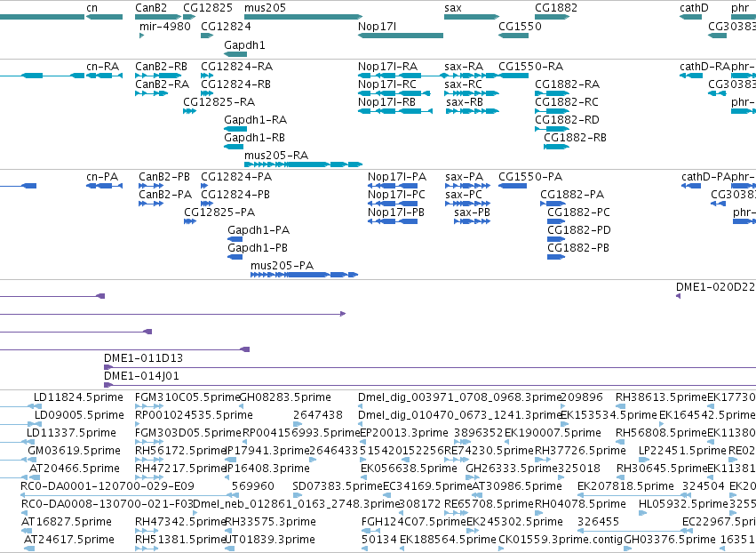The image size is (756, 553).
Task: Click the CG1882-RA transcript label
Action: pyautogui.click(x=567, y=84)
